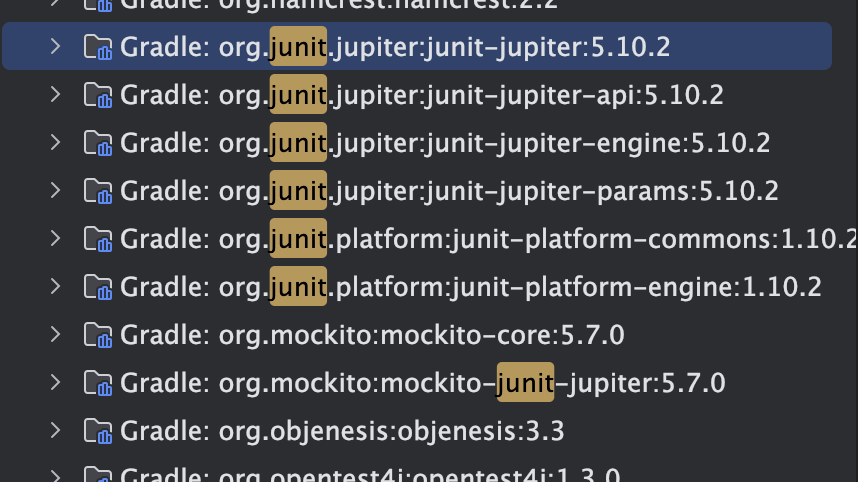Select 'Gradle: org.junit.jupiter:junit-jupiter-params:5.10.2' text
Screen dimensions: 858x482
click(449, 191)
